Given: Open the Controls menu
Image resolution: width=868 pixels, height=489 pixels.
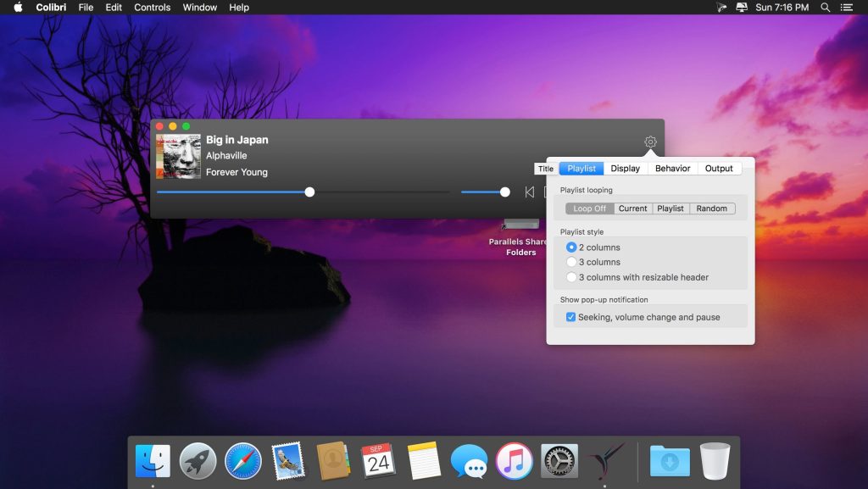Looking at the screenshot, I should point(153,8).
